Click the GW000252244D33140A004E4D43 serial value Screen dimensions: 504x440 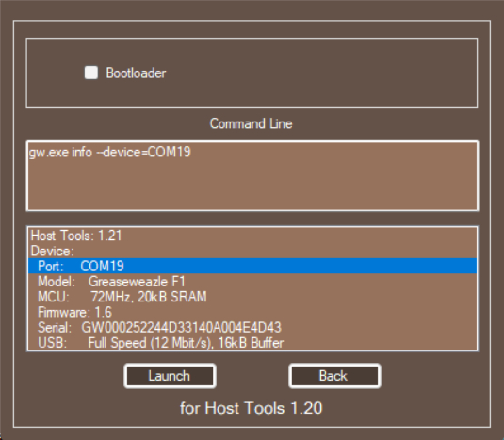click(181, 328)
